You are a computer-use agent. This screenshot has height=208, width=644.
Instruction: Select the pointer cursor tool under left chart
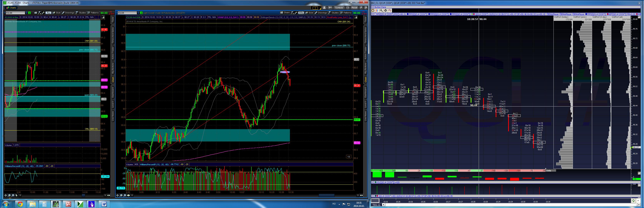pyautogui.click(x=17, y=195)
